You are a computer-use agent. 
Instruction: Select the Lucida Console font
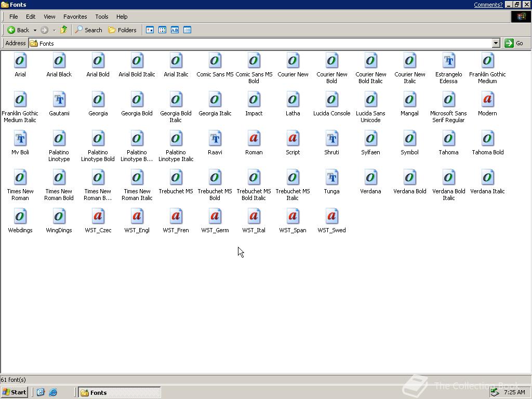332,100
